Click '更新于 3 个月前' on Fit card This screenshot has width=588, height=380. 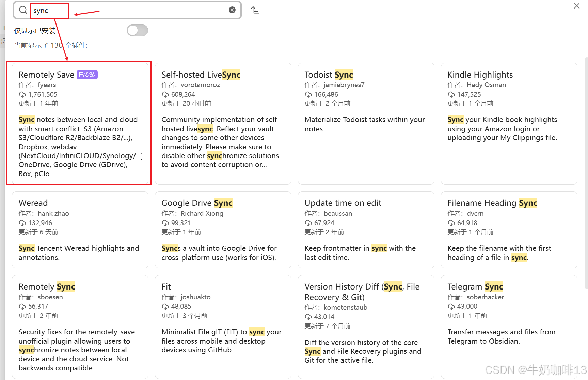tap(184, 316)
